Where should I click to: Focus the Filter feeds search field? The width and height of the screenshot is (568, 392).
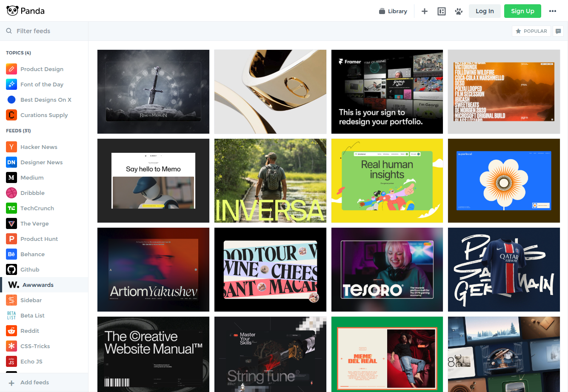pyautogui.click(x=47, y=31)
